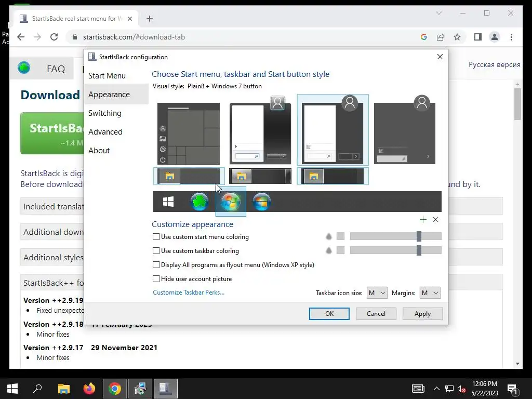Open Chrome tab search chevron
532x399 pixels.
438,13
